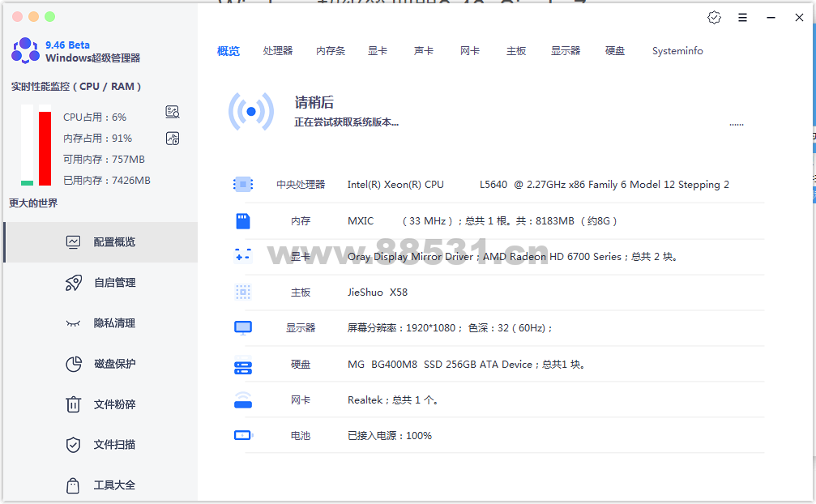Click the monitor icon beside 配置概览
Viewport: 816px width, 504px height.
tap(74, 241)
